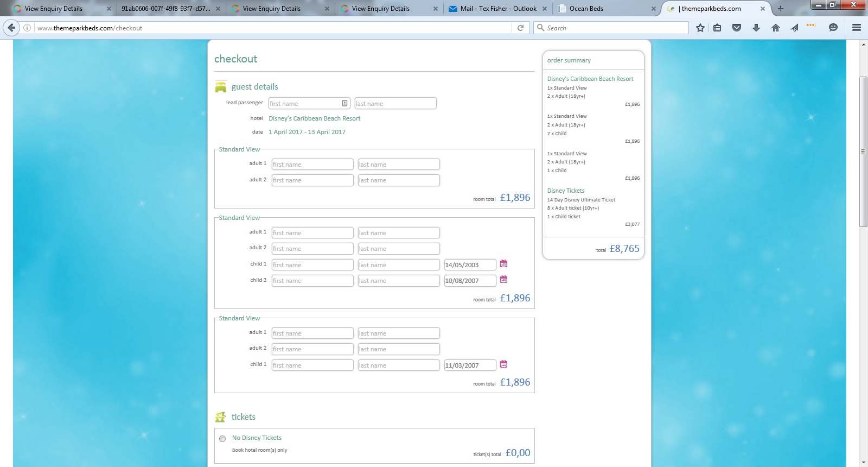Click the date range 1 April 2017 - 13 April 2017
The image size is (868, 467).
pyautogui.click(x=307, y=132)
